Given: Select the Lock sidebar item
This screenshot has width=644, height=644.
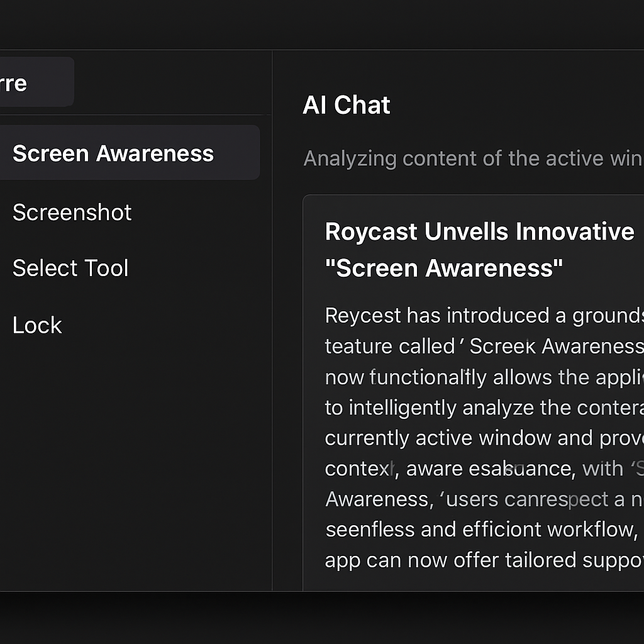Looking at the screenshot, I should click(37, 325).
